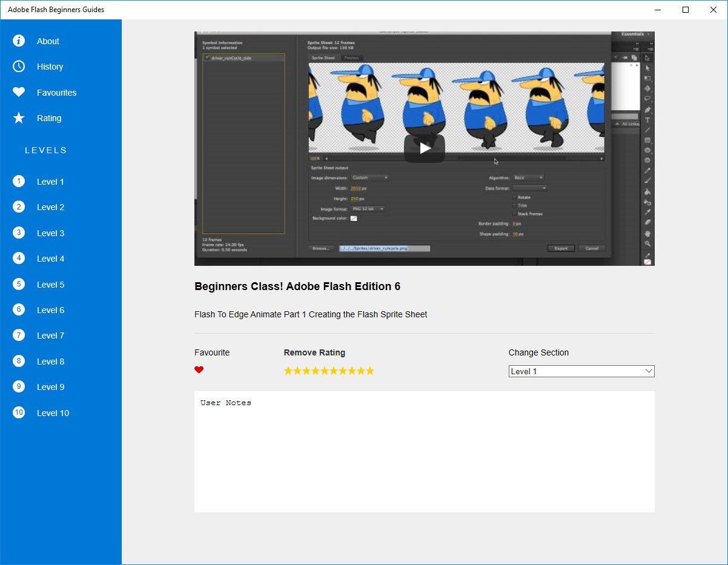Show Level 7 videos

(x=50, y=335)
